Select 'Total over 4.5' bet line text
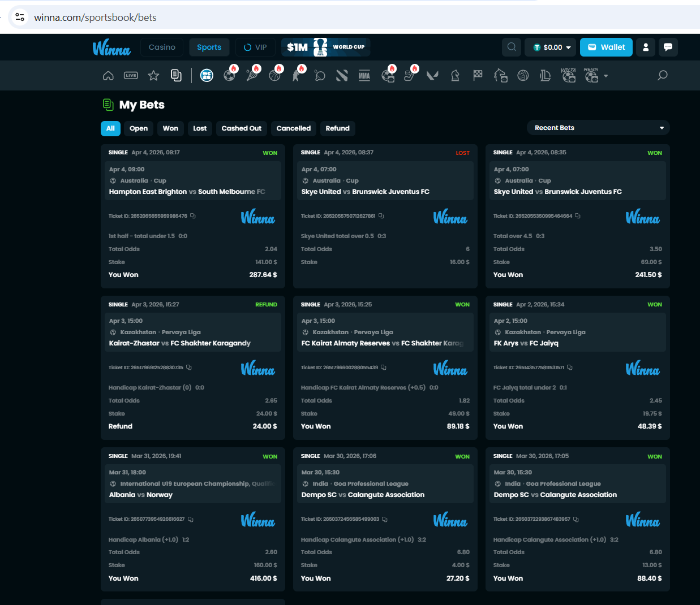 pyautogui.click(x=513, y=236)
